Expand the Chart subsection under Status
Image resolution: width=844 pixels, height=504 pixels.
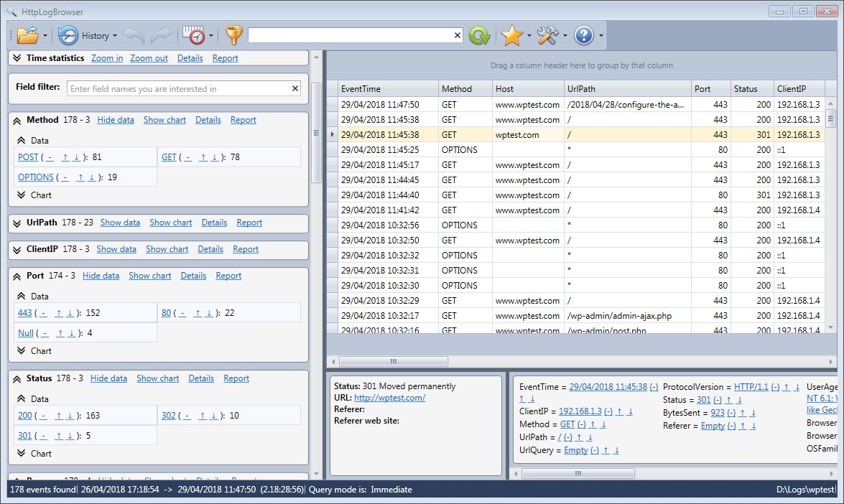pyautogui.click(x=22, y=453)
